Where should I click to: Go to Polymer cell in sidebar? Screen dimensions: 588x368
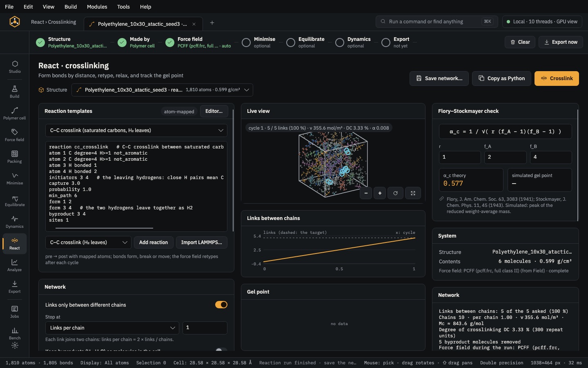(x=15, y=113)
